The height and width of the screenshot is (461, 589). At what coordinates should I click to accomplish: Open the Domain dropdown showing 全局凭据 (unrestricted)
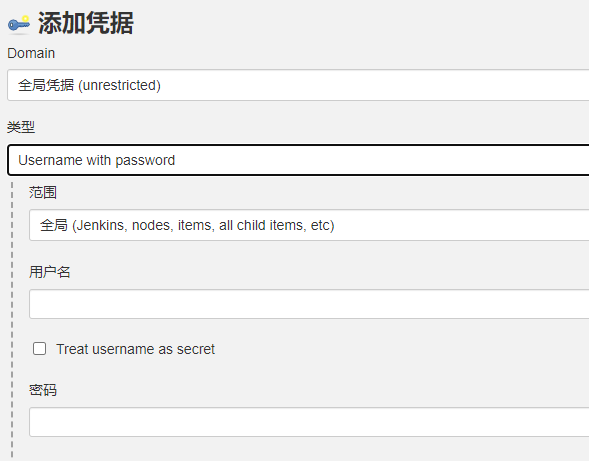click(x=298, y=85)
